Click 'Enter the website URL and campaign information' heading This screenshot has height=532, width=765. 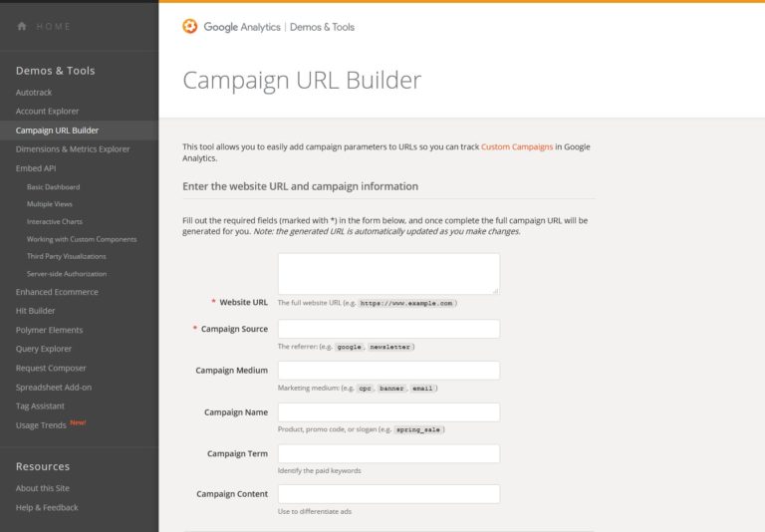[300, 186]
